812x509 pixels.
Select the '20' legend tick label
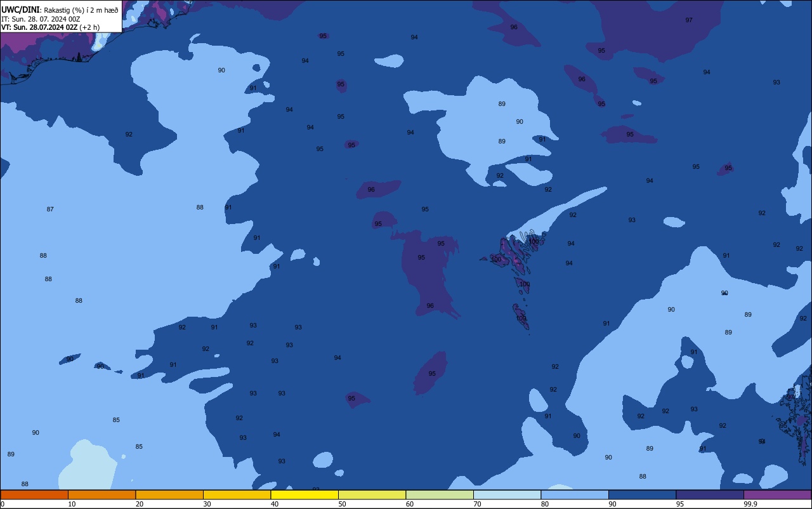[140, 504]
